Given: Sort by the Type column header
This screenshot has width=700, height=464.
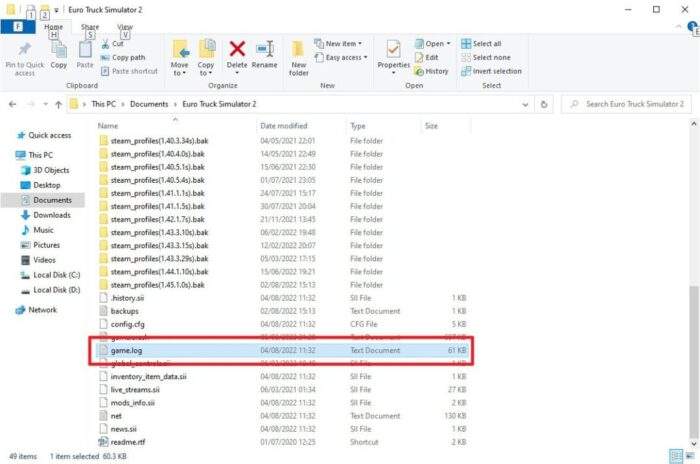Looking at the screenshot, I should coord(357,126).
